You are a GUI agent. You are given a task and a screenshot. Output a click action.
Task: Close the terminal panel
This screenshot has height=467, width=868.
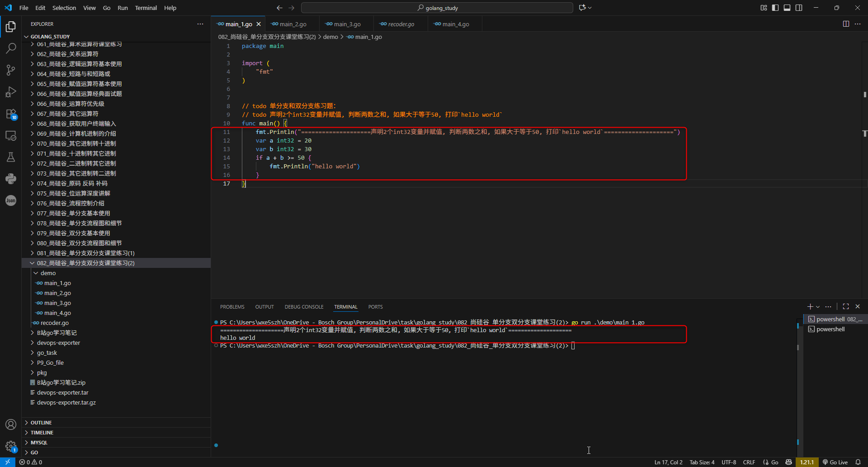coord(858,306)
